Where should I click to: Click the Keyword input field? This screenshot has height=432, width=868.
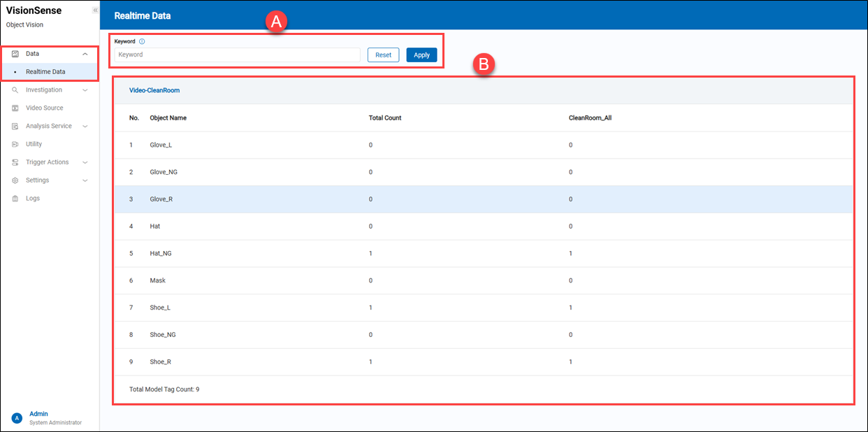point(238,55)
